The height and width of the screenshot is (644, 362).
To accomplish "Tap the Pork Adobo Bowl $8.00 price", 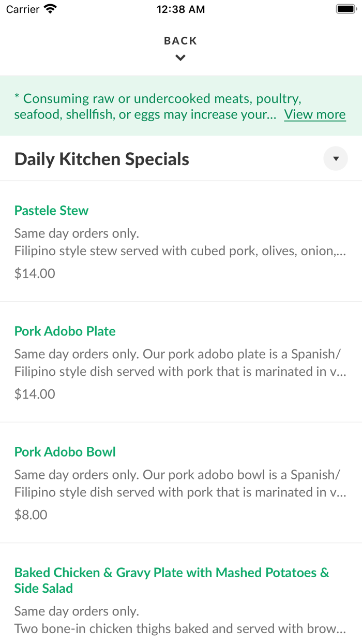I will click(x=31, y=515).
